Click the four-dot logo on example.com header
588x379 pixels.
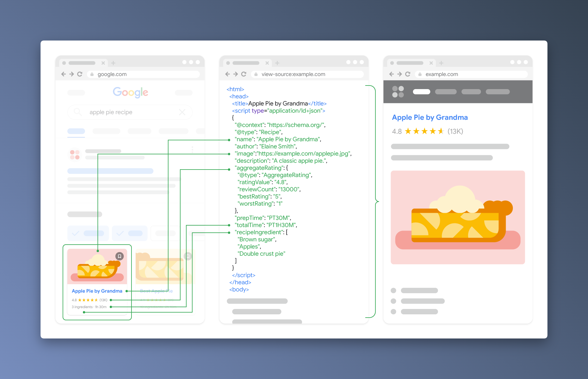point(398,92)
